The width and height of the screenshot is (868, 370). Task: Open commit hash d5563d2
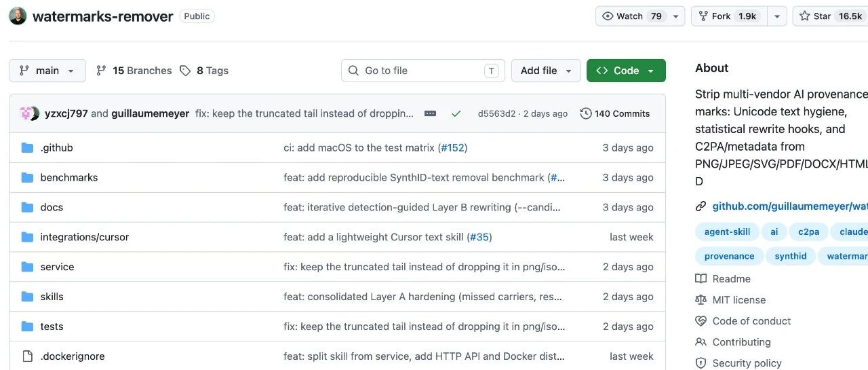click(x=496, y=113)
